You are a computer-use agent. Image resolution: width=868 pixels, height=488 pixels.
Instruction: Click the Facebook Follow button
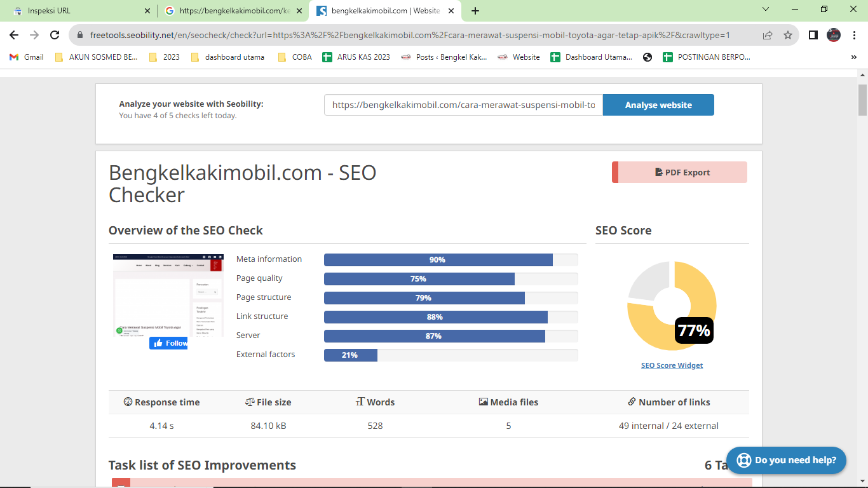168,343
